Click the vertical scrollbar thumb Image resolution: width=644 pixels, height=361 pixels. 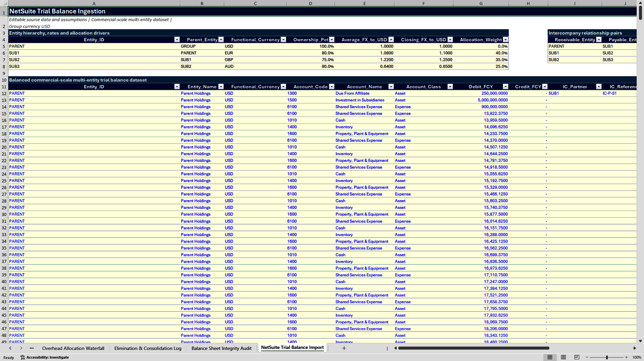pos(640,13)
